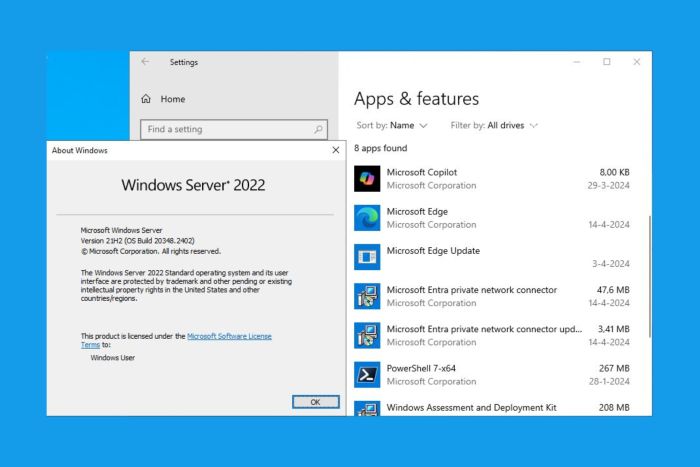
Task: Click the Entra network connector updater icon
Action: (367, 335)
